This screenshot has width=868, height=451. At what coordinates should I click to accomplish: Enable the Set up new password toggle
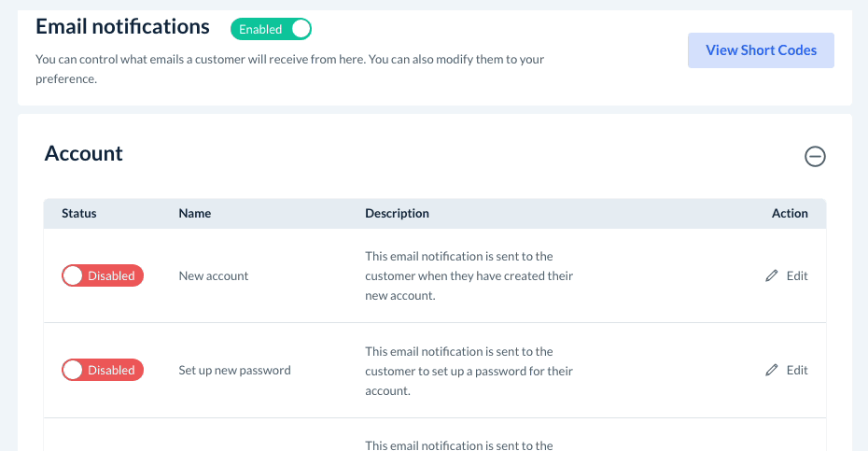click(x=103, y=371)
